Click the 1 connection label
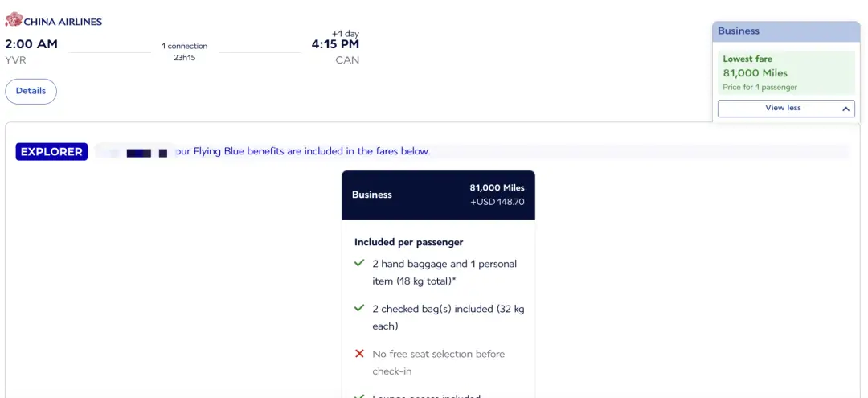The image size is (868, 398). click(x=184, y=46)
